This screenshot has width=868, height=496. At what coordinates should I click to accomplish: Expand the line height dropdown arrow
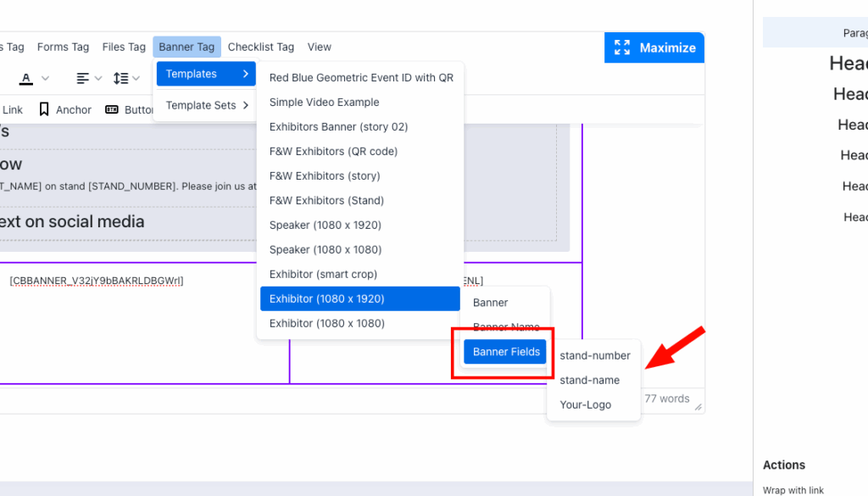click(x=136, y=78)
